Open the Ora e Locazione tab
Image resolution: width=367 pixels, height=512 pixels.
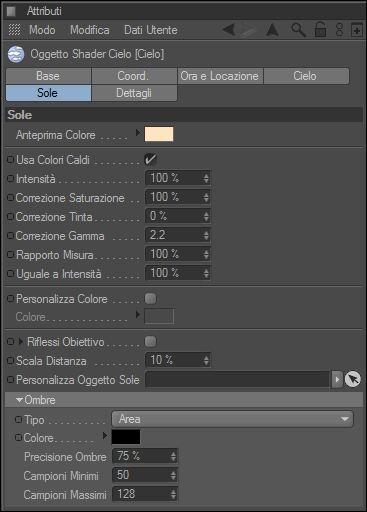pyautogui.click(x=220, y=76)
